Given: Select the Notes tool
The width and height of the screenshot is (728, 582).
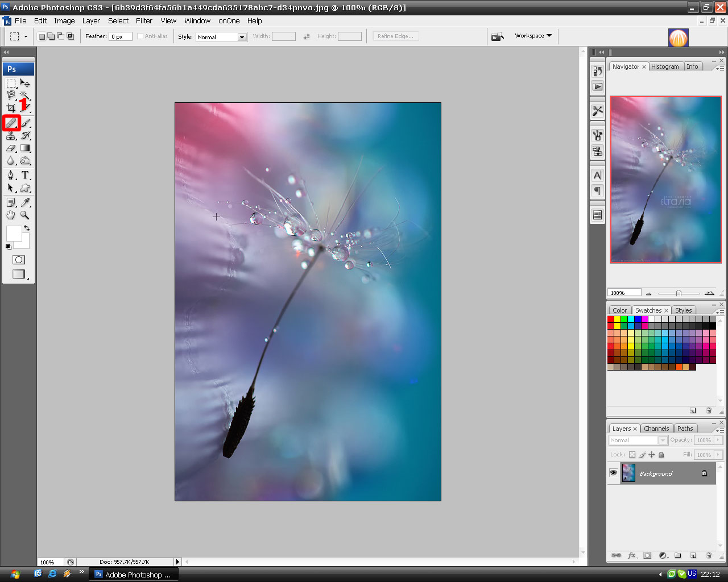Looking at the screenshot, I should (x=11, y=202).
